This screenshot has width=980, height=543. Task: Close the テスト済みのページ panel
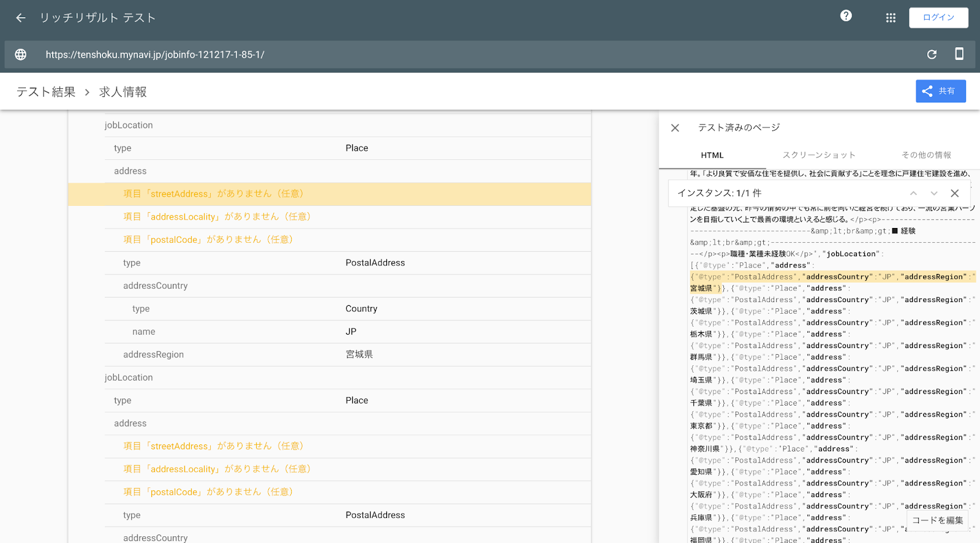[x=675, y=127]
